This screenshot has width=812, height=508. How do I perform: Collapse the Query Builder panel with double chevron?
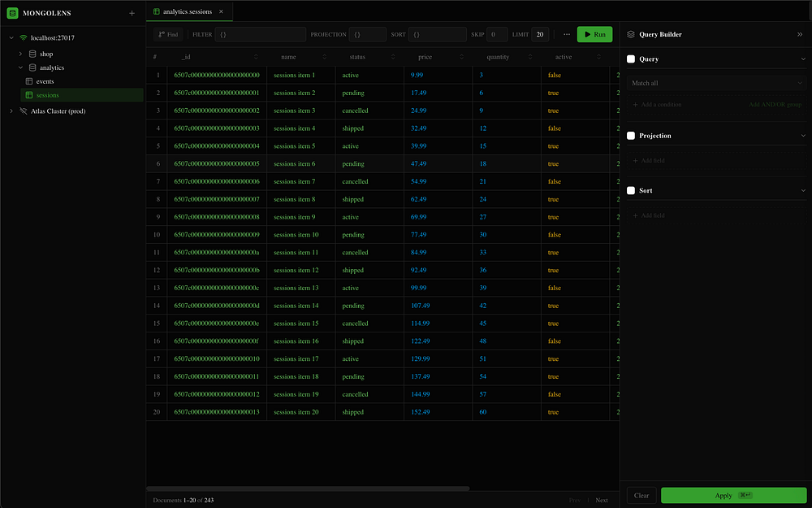tap(800, 35)
